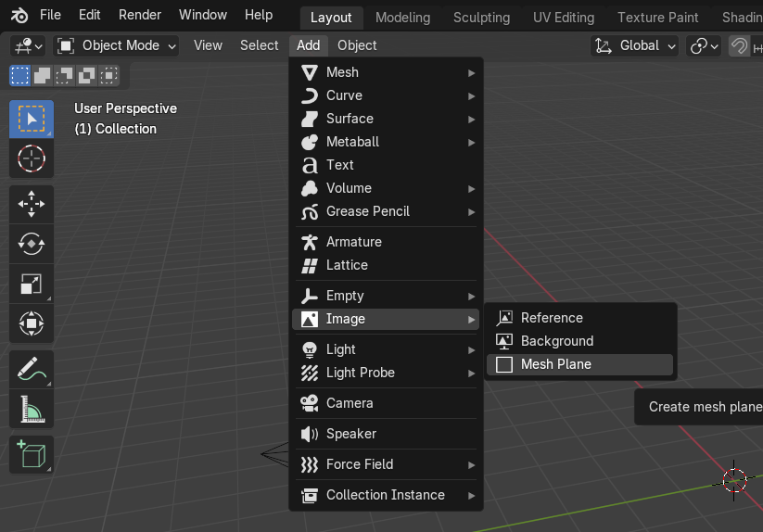The height and width of the screenshot is (532, 763).
Task: Activate the 3D Cursor tool
Action: coord(32,158)
